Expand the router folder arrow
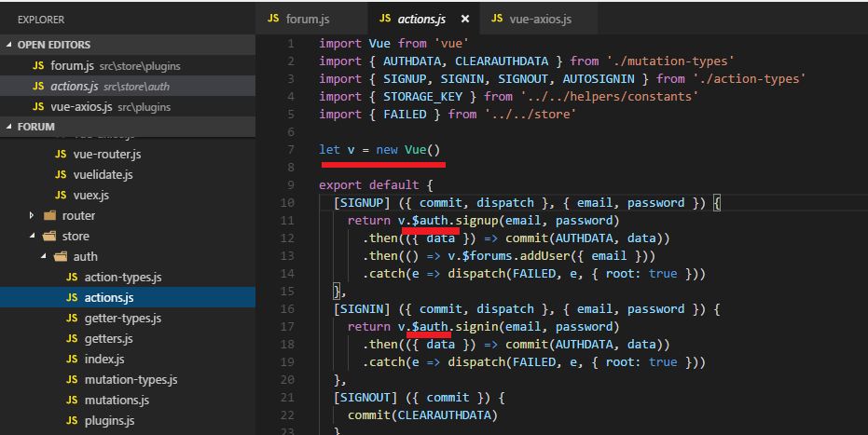The image size is (868, 435). tap(32, 215)
